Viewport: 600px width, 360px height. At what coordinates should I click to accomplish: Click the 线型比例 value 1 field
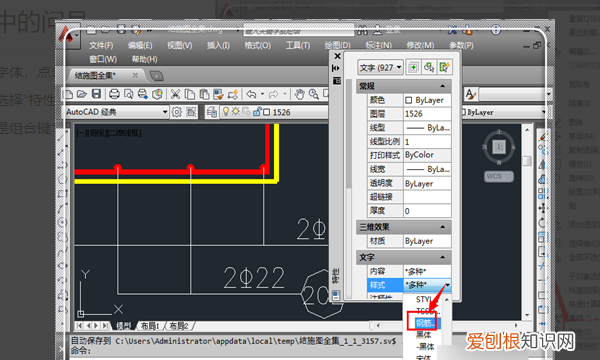point(427,142)
